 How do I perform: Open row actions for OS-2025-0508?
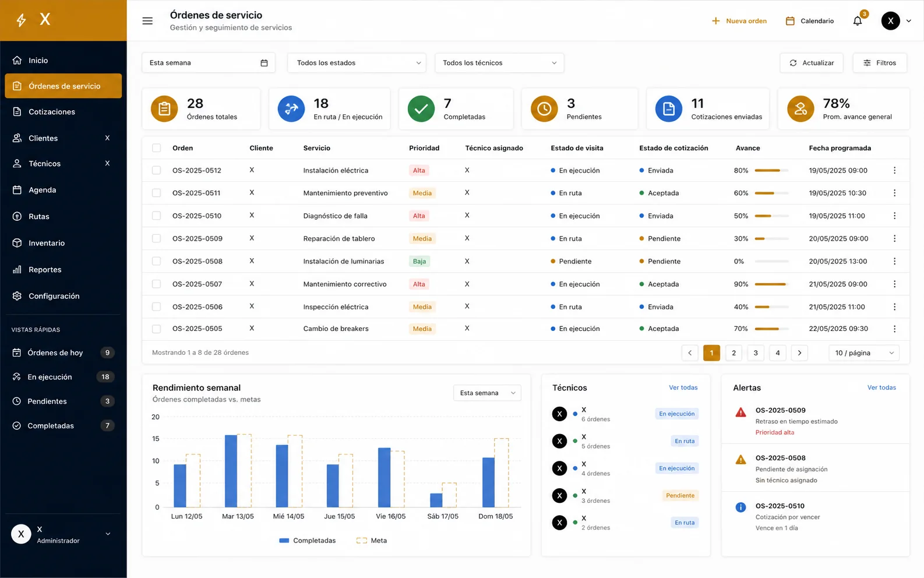(x=894, y=261)
